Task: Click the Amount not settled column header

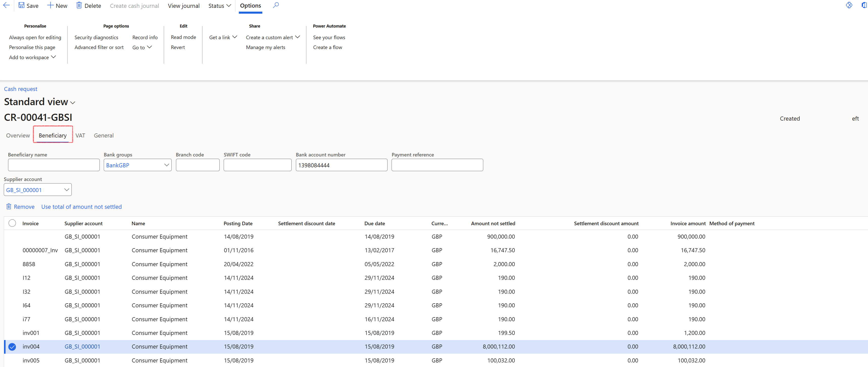Action: click(493, 223)
